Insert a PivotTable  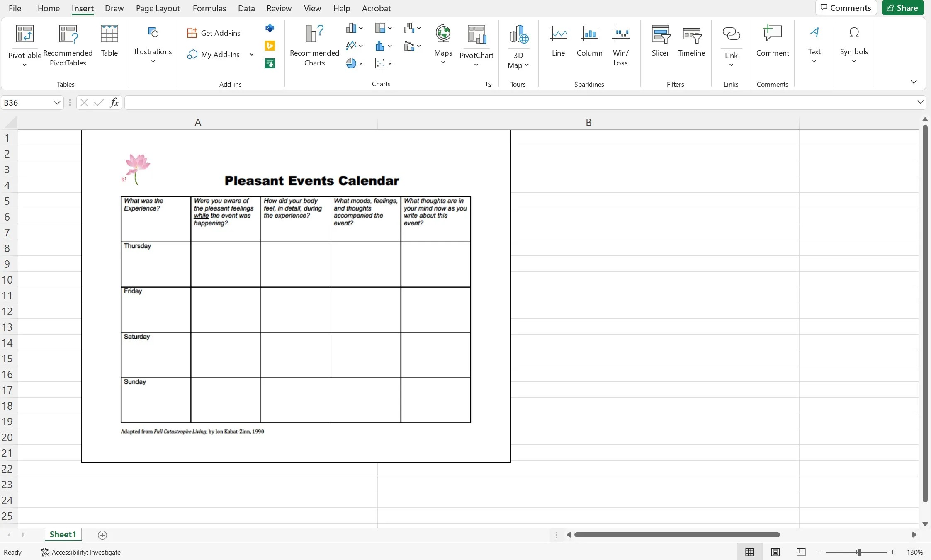pyautogui.click(x=24, y=44)
